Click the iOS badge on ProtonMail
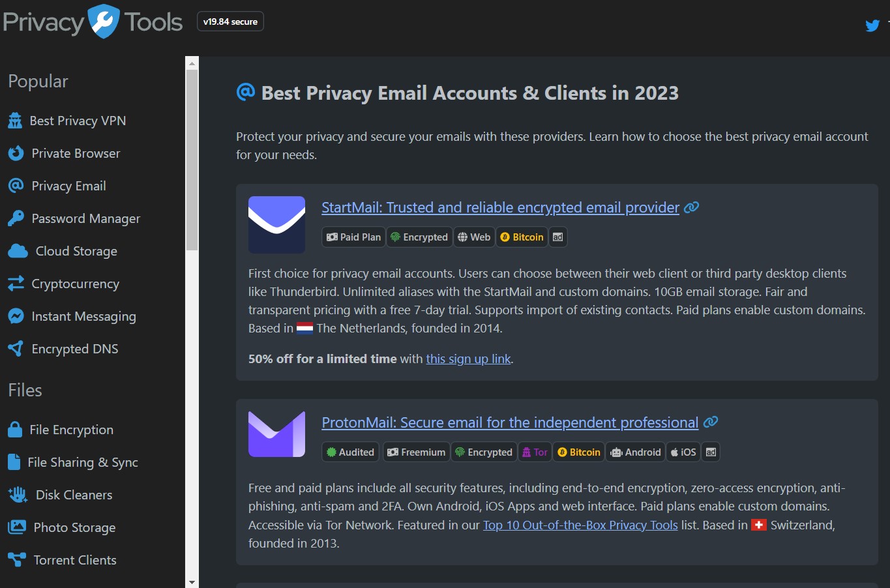 pyautogui.click(x=683, y=452)
